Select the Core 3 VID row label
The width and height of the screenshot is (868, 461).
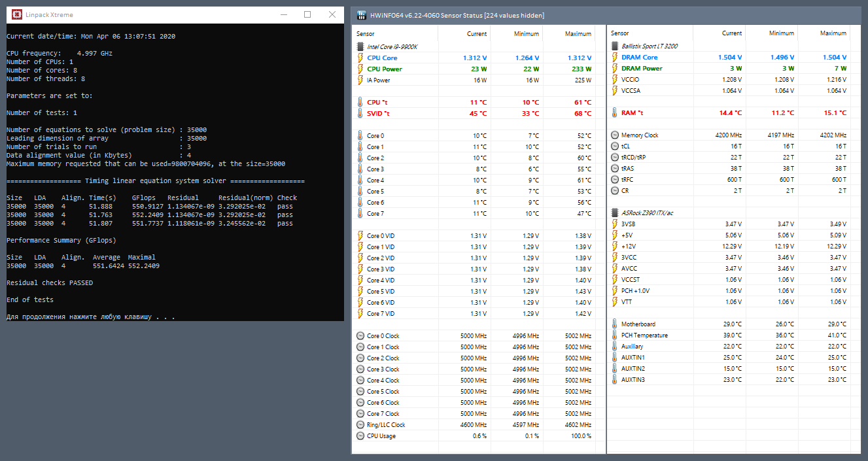381,269
